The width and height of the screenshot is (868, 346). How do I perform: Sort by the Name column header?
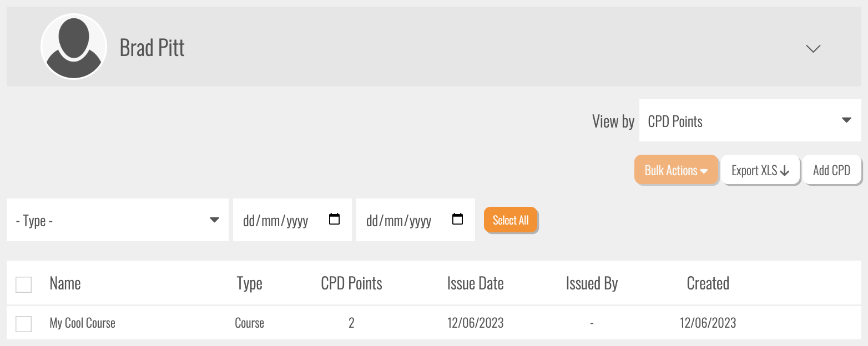[x=65, y=283]
